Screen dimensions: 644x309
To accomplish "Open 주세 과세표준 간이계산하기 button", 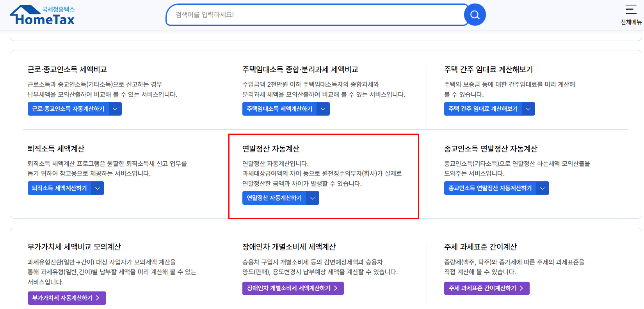I will pyautogui.click(x=487, y=288).
